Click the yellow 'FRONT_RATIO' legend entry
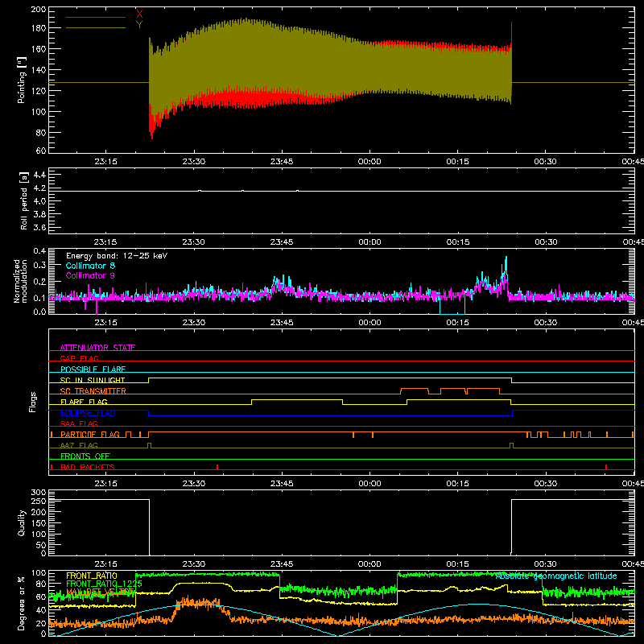This screenshot has height=644, width=644. (x=92, y=576)
